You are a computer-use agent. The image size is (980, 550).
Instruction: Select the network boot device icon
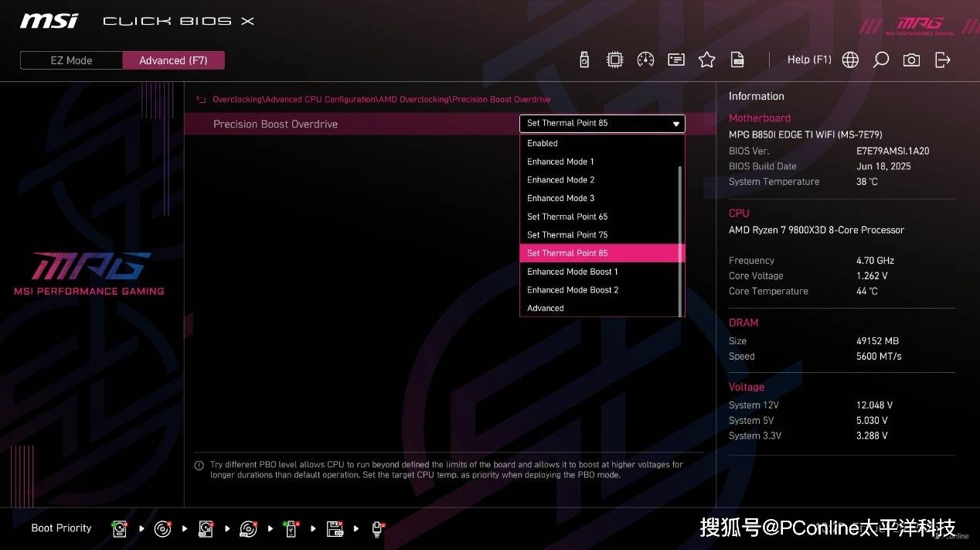(378, 528)
